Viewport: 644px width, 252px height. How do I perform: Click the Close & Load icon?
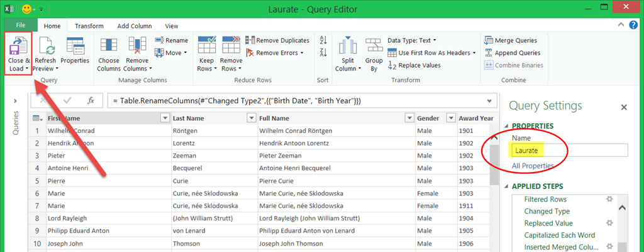(18, 47)
